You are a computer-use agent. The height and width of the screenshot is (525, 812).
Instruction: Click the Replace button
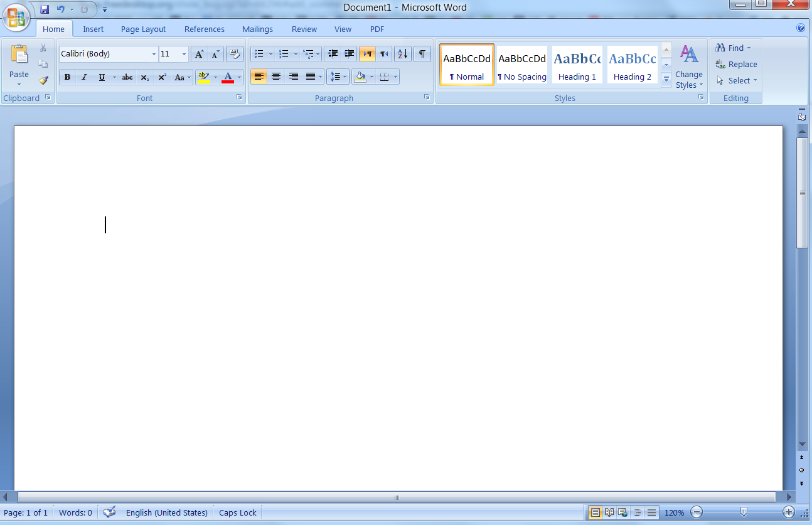coord(737,64)
